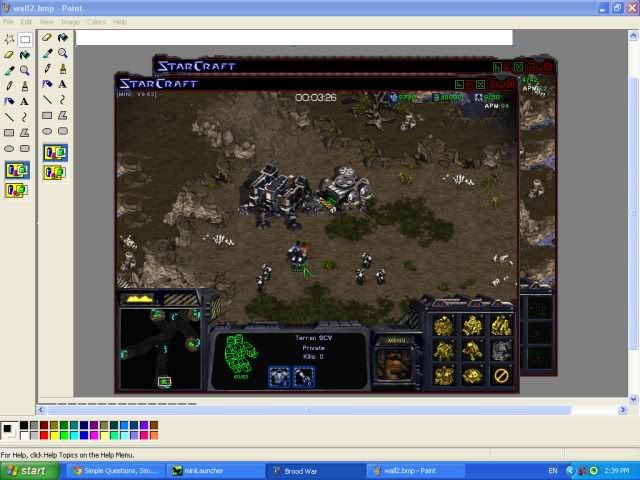Enable opaque selection option in leftmost toolbox

coord(17,169)
